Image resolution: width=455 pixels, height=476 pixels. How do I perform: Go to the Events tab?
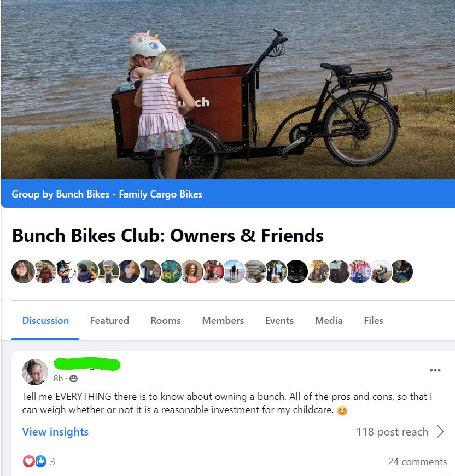tap(279, 321)
